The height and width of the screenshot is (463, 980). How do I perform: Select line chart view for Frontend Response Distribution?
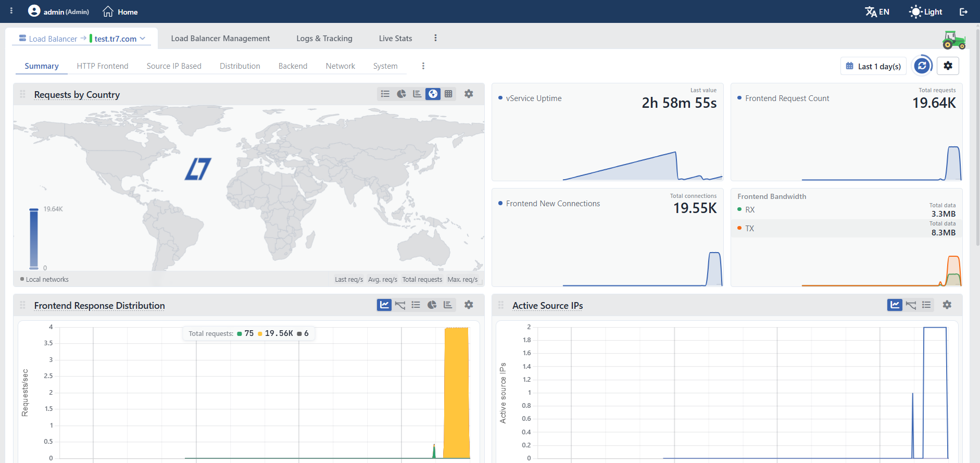point(384,305)
